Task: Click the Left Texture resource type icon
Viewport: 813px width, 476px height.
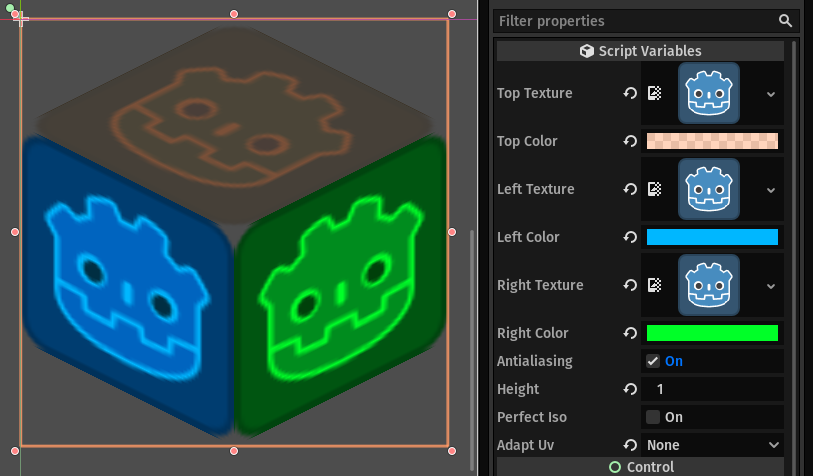Action: pos(654,189)
